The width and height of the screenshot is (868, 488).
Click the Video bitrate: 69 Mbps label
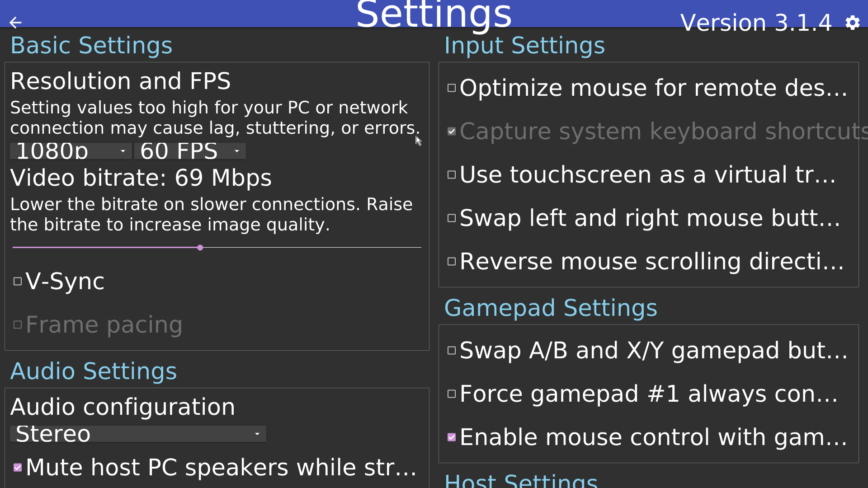(141, 177)
